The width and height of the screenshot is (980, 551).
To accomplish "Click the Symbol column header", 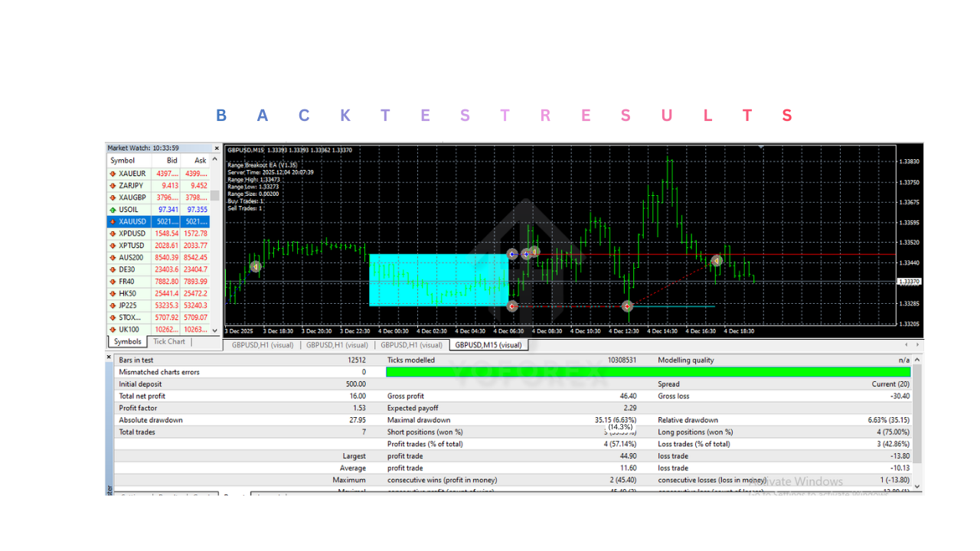I will coord(122,160).
